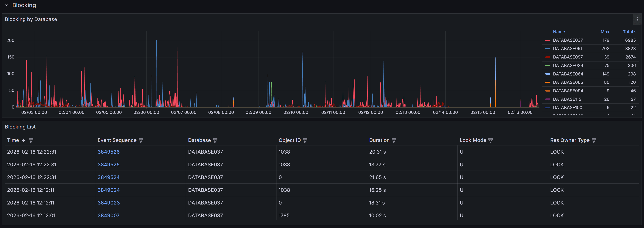Screen dimensions: 644x228
Task: Open filter for the Object ID column
Action: coord(305,140)
